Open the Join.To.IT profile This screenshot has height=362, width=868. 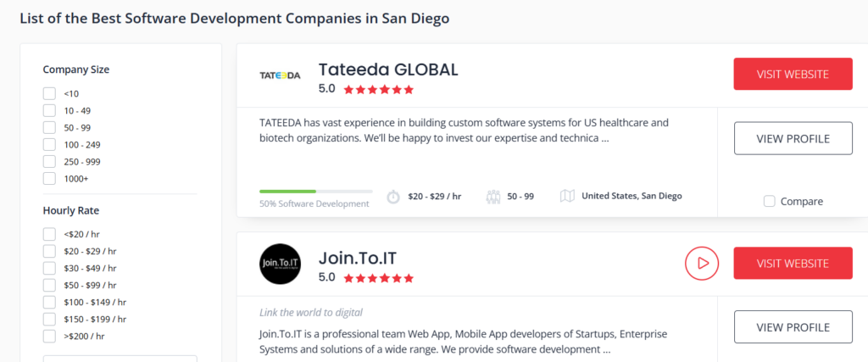[793, 327]
